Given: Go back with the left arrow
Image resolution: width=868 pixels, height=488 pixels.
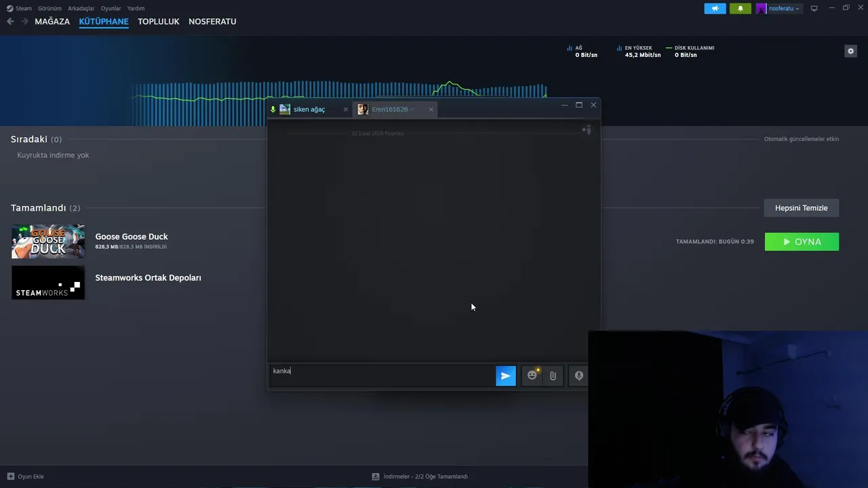Looking at the screenshot, I should click(10, 22).
